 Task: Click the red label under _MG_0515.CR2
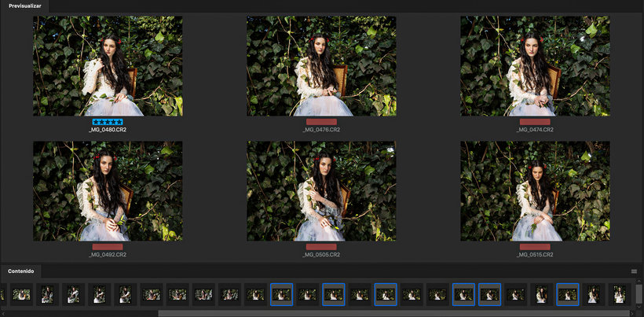[535, 247]
